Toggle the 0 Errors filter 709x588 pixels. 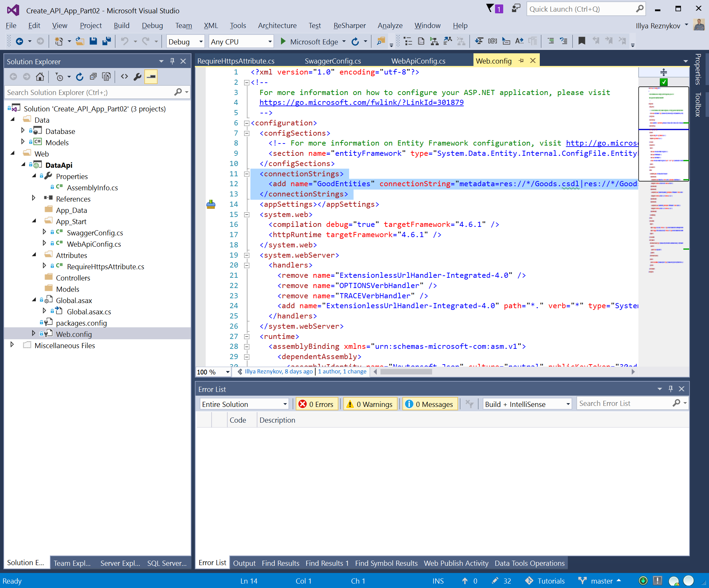[317, 404]
